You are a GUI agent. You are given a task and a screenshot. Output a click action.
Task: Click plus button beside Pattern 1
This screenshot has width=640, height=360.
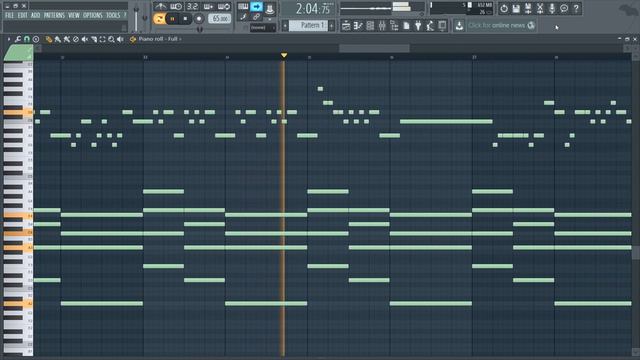pyautogui.click(x=331, y=26)
